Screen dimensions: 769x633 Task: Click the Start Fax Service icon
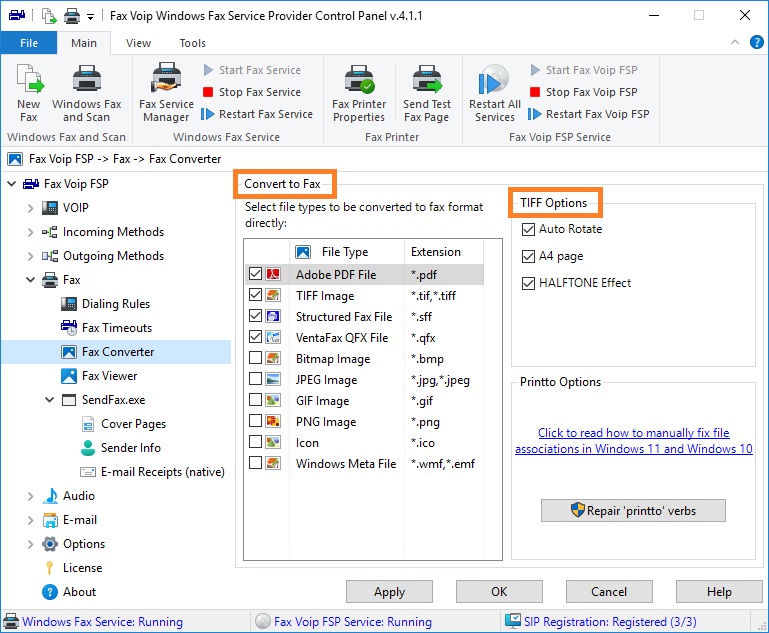pos(208,70)
